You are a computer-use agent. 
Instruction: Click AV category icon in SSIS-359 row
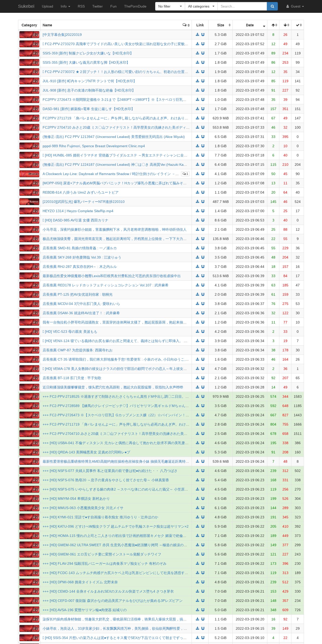29,53
